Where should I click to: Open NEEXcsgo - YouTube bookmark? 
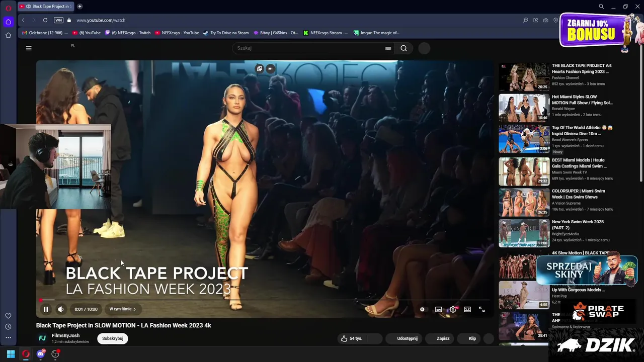[177, 33]
